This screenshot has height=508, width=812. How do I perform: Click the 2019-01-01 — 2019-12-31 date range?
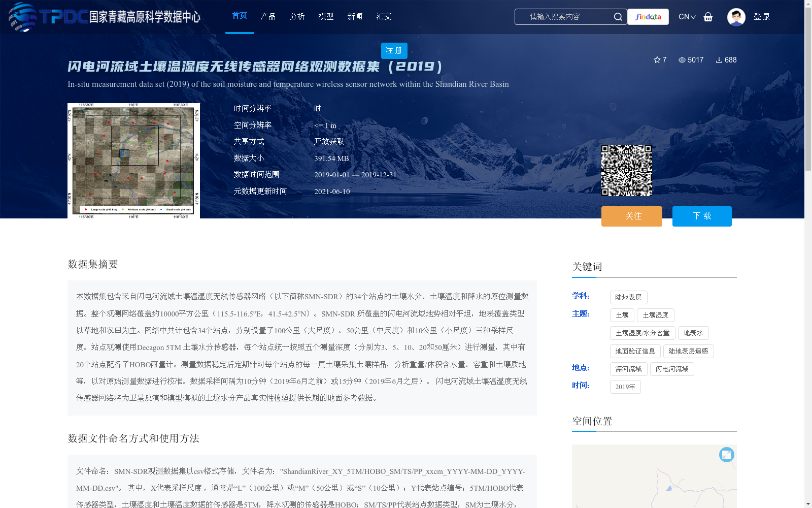pos(355,175)
